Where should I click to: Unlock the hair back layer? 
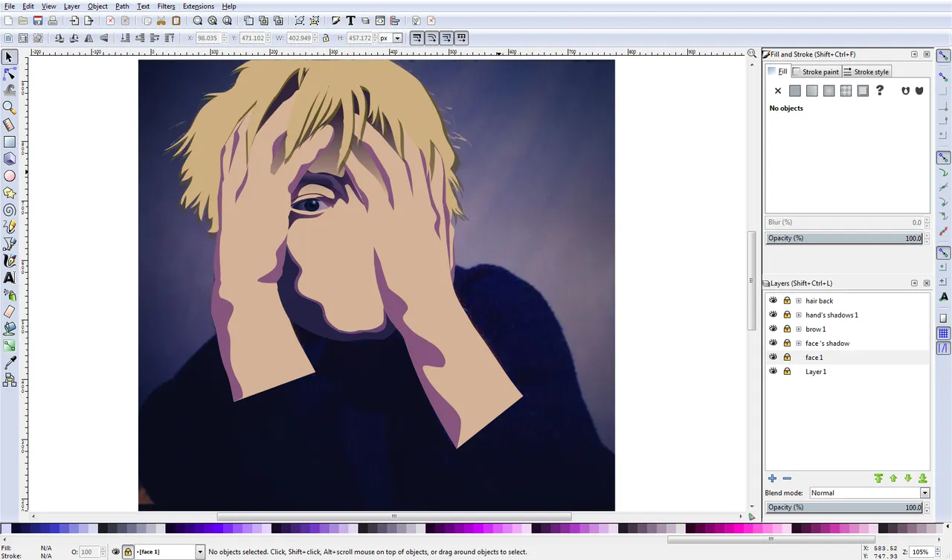[787, 300]
